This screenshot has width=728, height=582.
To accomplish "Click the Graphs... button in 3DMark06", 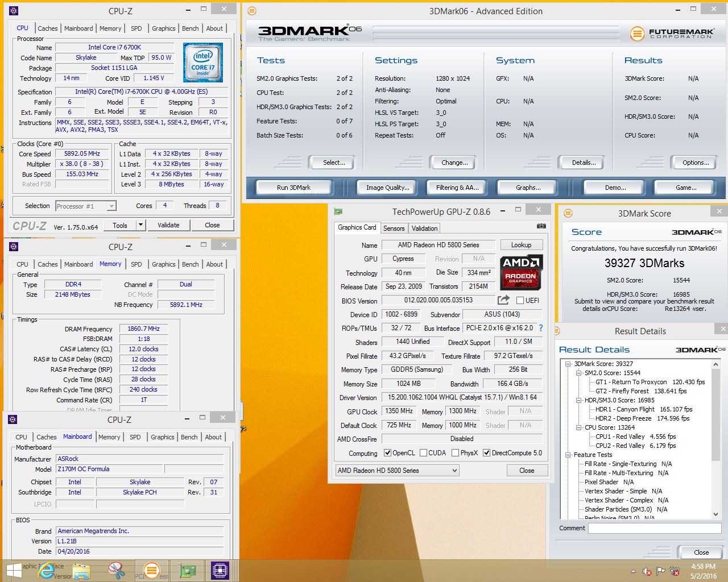I will (528, 188).
